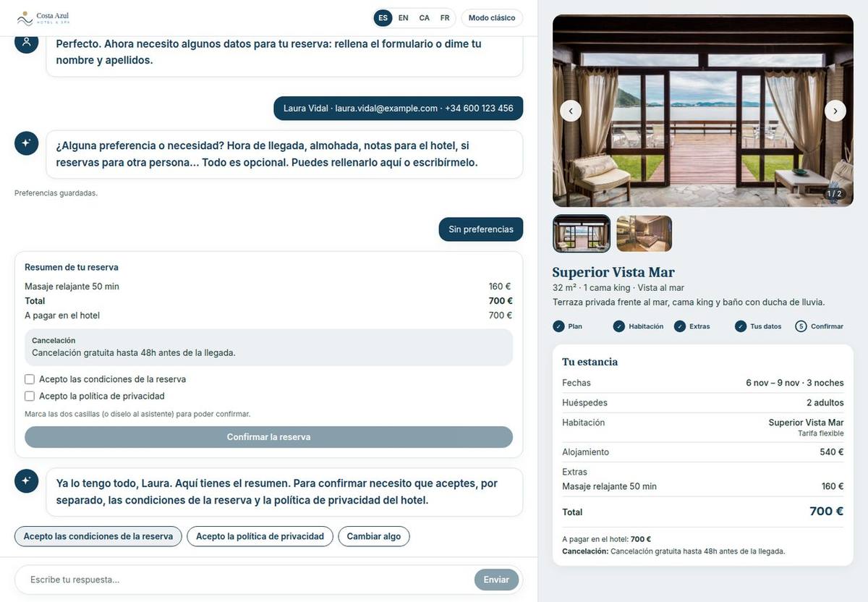Click the Plan step checkmark icon
This screenshot has height=602, width=868.
558,326
